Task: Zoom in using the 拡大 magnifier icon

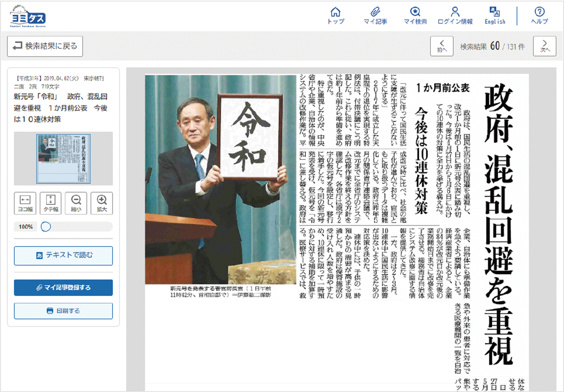Action: pyautogui.click(x=101, y=203)
